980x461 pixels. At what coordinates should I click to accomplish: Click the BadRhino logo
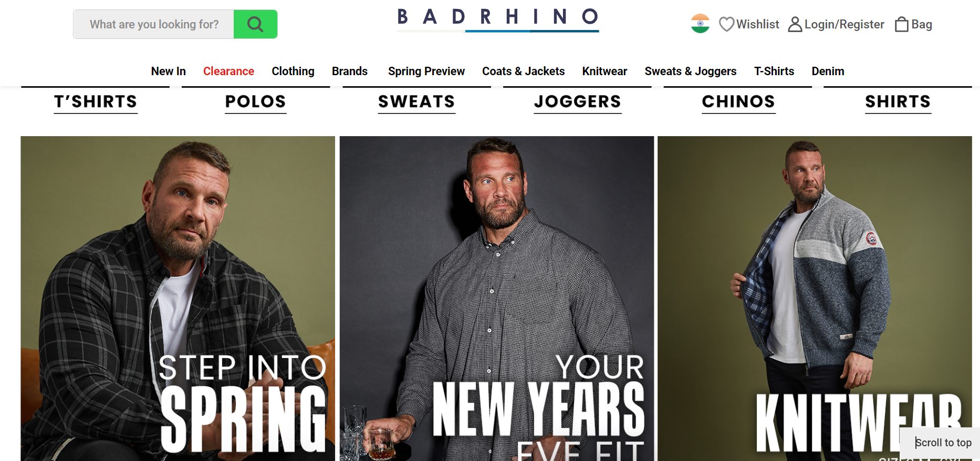tap(498, 20)
